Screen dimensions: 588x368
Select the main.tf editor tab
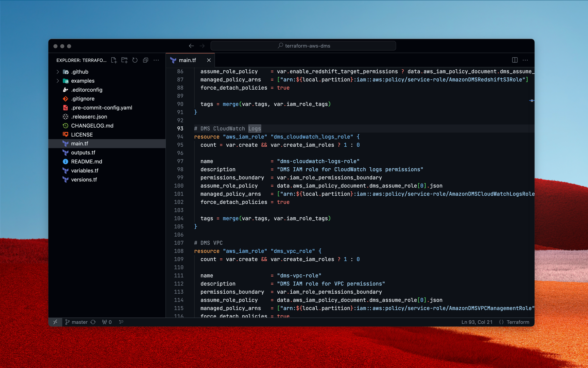pos(187,60)
